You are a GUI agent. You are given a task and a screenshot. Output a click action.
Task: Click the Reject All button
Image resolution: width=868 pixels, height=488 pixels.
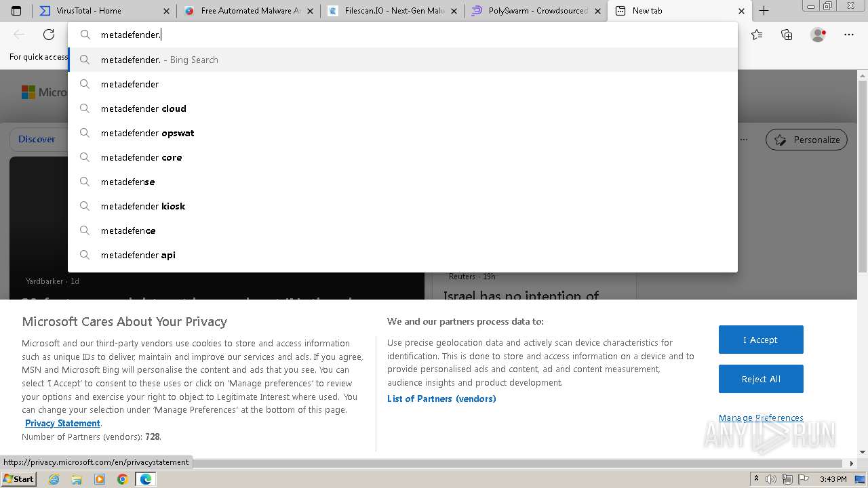761,379
